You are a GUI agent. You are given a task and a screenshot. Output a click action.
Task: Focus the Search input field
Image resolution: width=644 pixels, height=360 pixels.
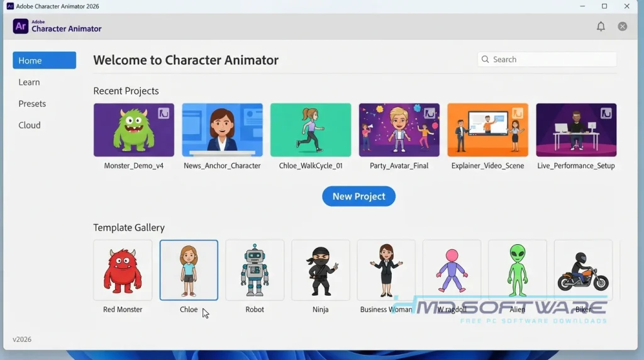pos(547,59)
